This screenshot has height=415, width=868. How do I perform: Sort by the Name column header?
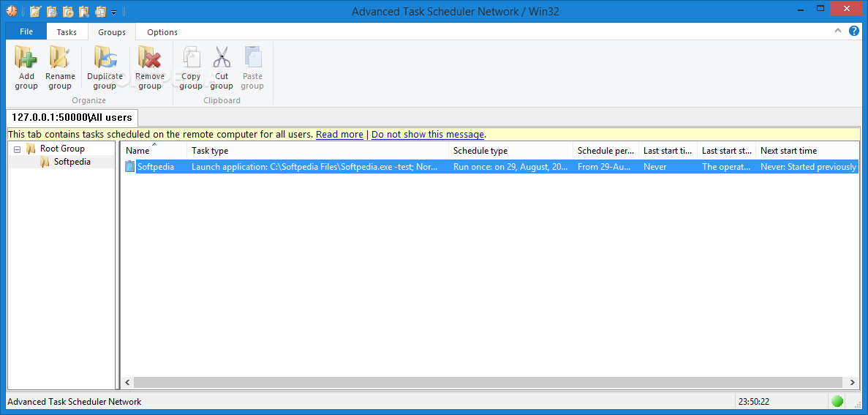pyautogui.click(x=154, y=150)
